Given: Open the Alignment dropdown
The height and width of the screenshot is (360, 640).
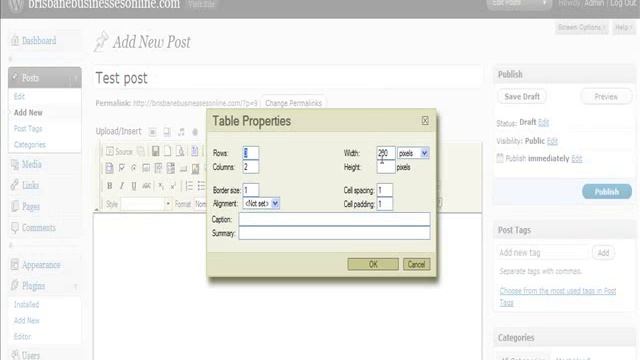Looking at the screenshot, I should [x=261, y=203].
